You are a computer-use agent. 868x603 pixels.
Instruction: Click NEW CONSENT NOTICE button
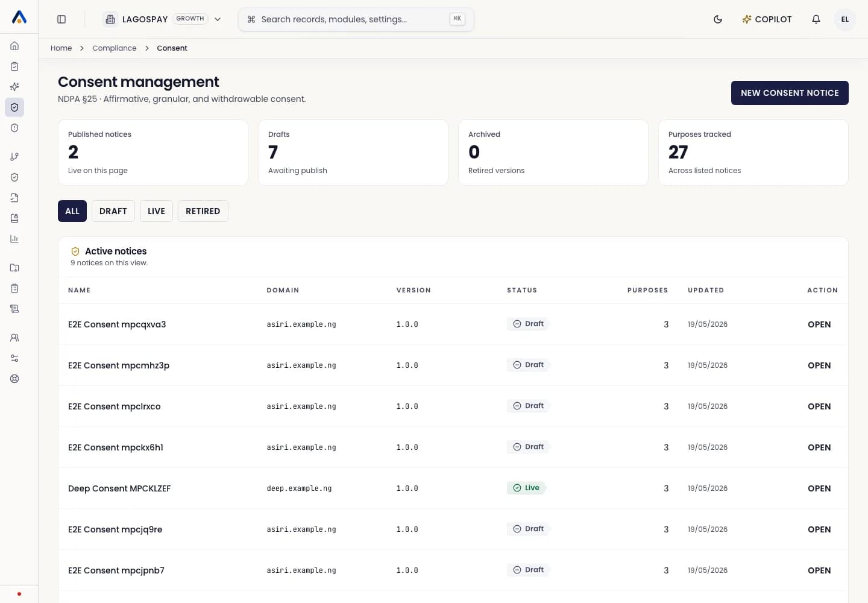pos(790,93)
